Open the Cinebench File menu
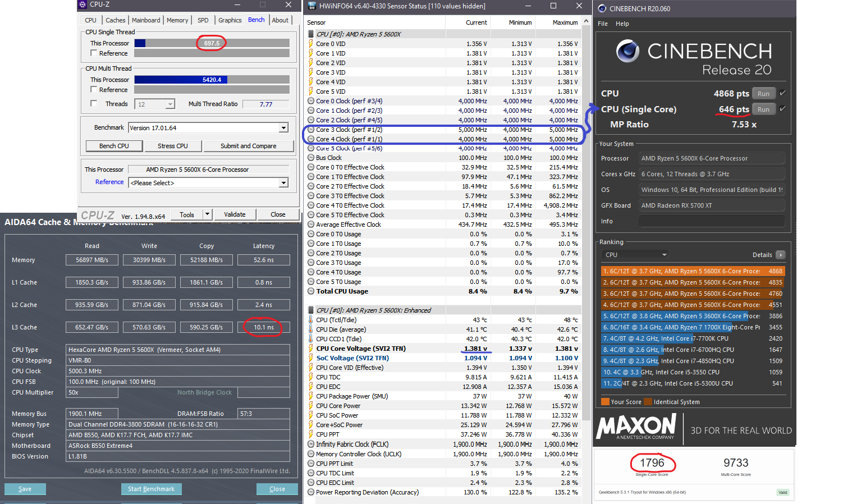The height and width of the screenshot is (504, 843). (603, 24)
